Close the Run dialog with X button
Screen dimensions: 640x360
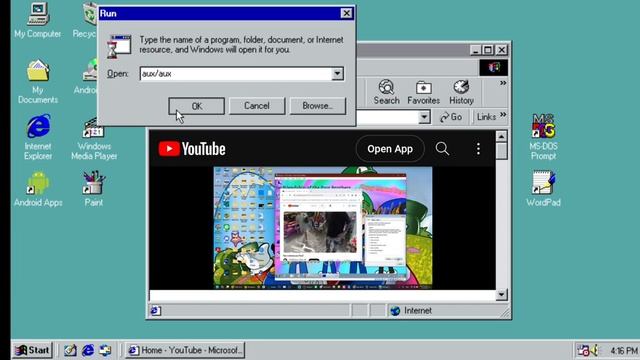346,13
